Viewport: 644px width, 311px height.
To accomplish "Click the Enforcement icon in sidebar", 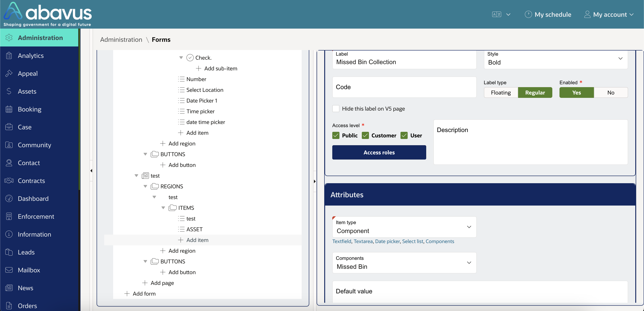I will (x=9, y=216).
